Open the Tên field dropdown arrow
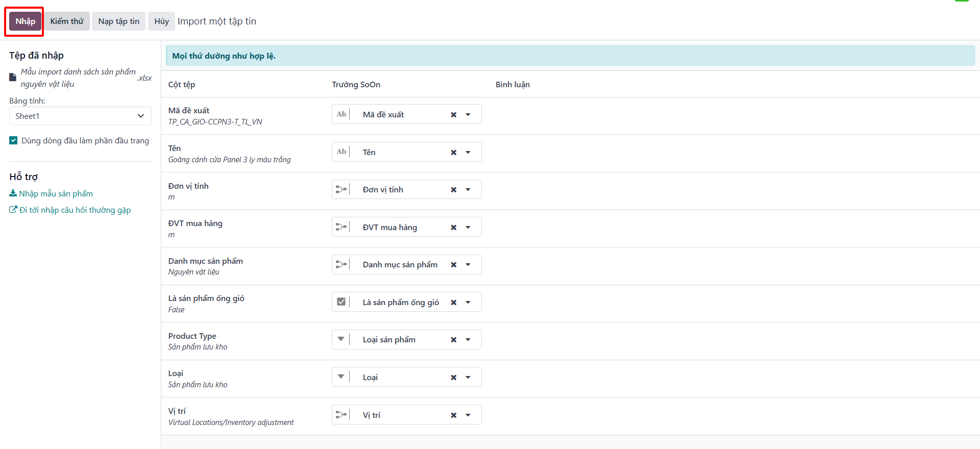Screen dimensions: 980x449 point(468,153)
